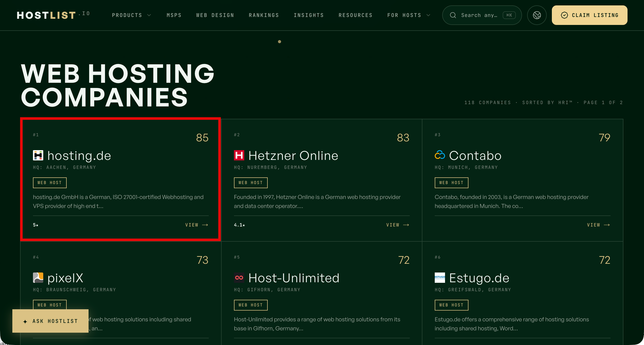
Task: Click the ⌘K shortcut badge
Action: click(x=509, y=15)
